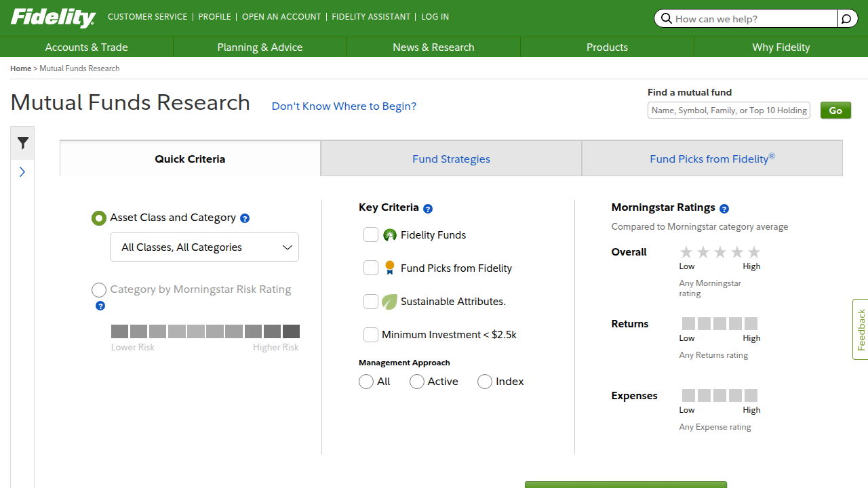Select third Overall rating star
The image size is (868, 488).
tap(720, 252)
